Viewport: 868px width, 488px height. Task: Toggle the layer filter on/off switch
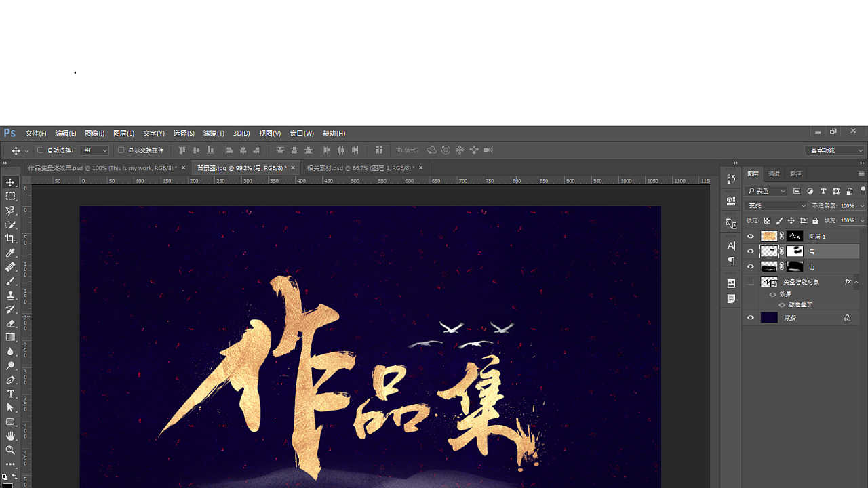863,190
